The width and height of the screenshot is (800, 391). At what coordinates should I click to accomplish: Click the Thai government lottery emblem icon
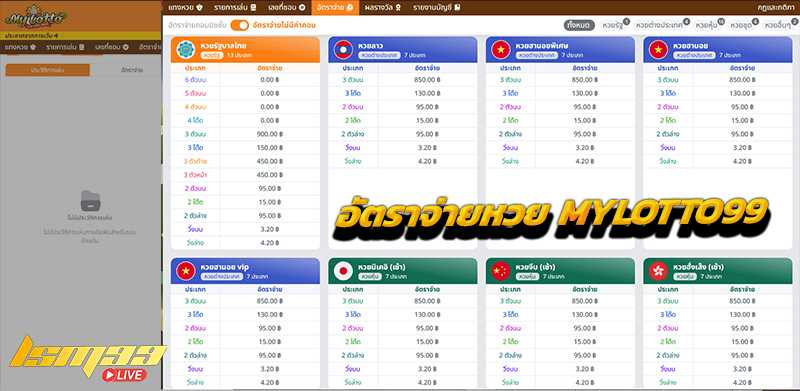(186, 50)
